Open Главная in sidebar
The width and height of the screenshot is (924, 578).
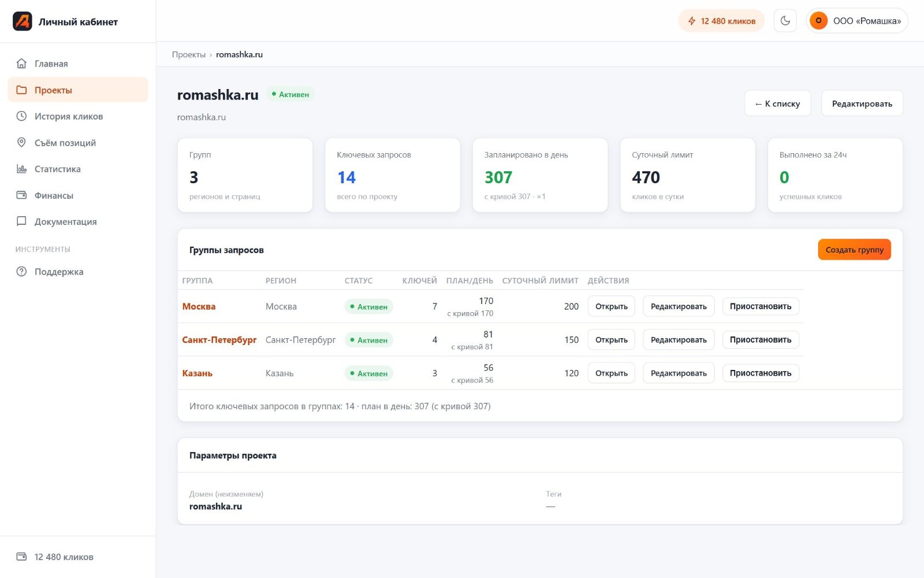point(78,64)
